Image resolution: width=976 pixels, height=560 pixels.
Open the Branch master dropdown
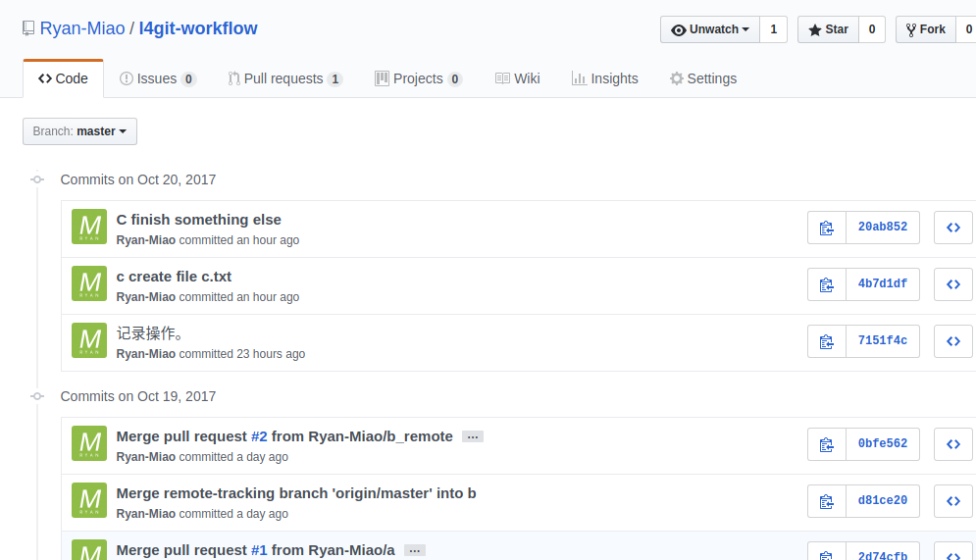coord(79,131)
